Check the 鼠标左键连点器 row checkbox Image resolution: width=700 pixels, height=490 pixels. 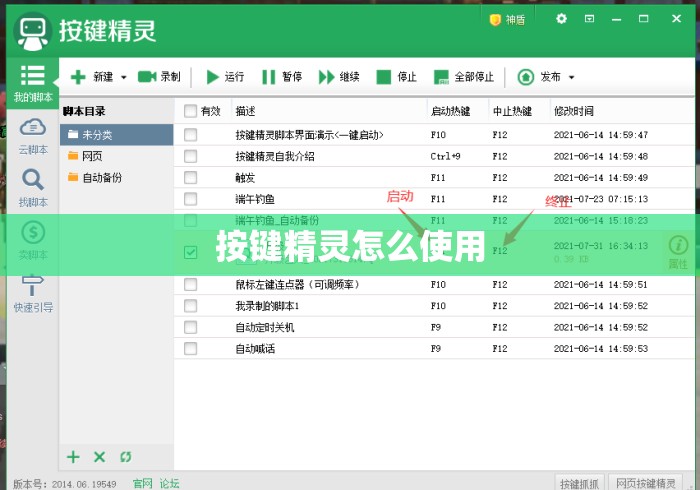(x=191, y=285)
